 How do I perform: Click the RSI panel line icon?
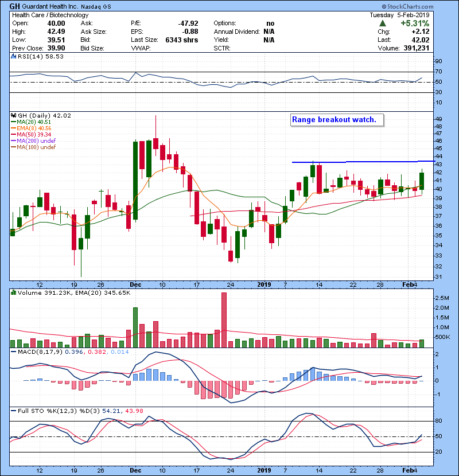tap(13, 56)
